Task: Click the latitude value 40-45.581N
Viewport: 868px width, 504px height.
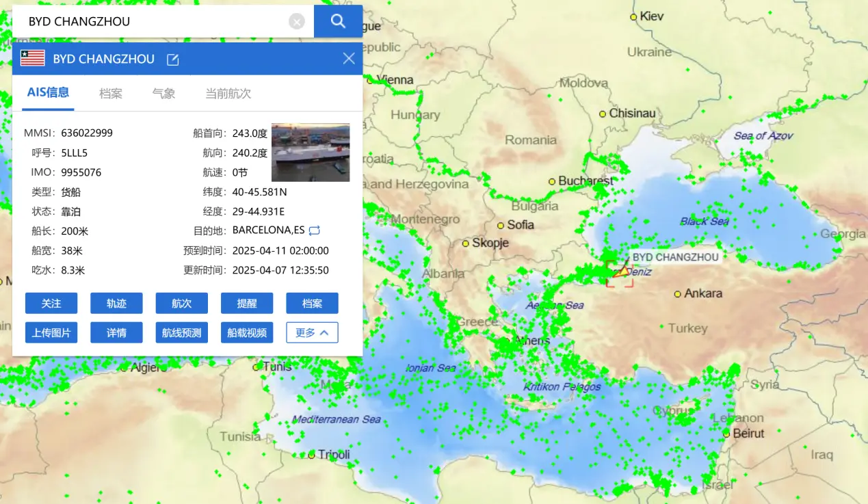Action: 260,192
